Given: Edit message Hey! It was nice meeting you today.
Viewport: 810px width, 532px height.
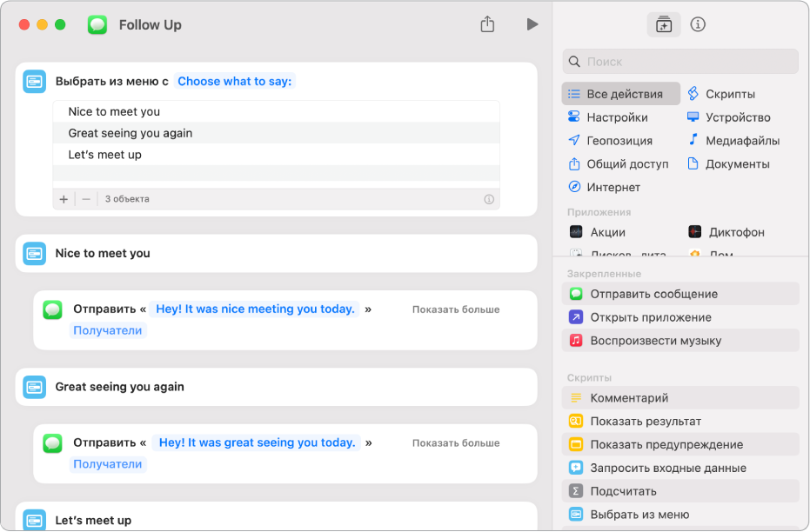Looking at the screenshot, I should (x=255, y=309).
